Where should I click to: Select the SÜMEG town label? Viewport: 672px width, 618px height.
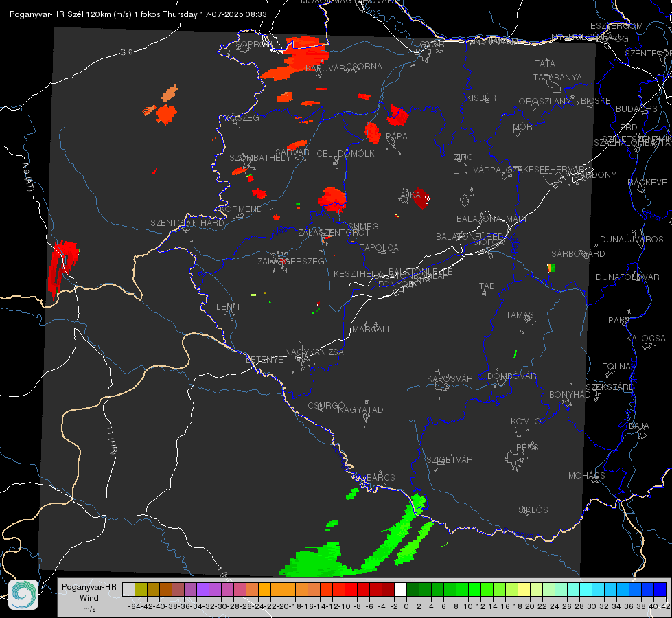pos(363,226)
